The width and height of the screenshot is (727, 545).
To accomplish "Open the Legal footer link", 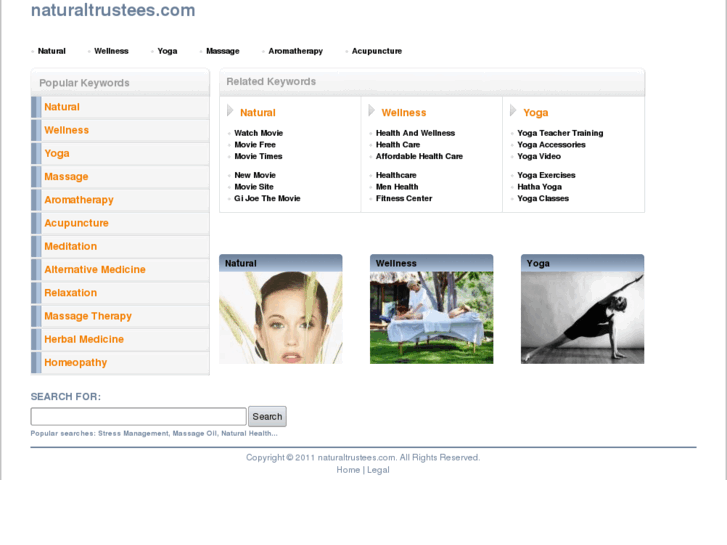I will 378,470.
